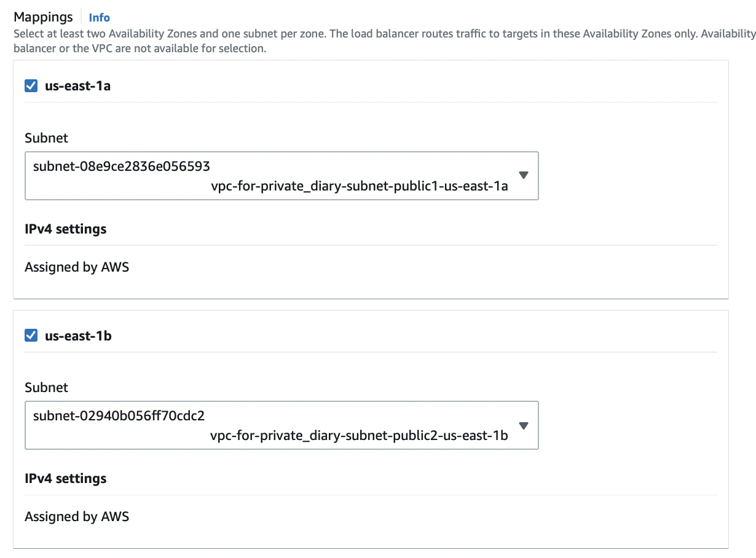Viewport: 756px width, 558px height.
Task: Toggle the us-east-1b availability zone checkbox
Action: tap(31, 336)
